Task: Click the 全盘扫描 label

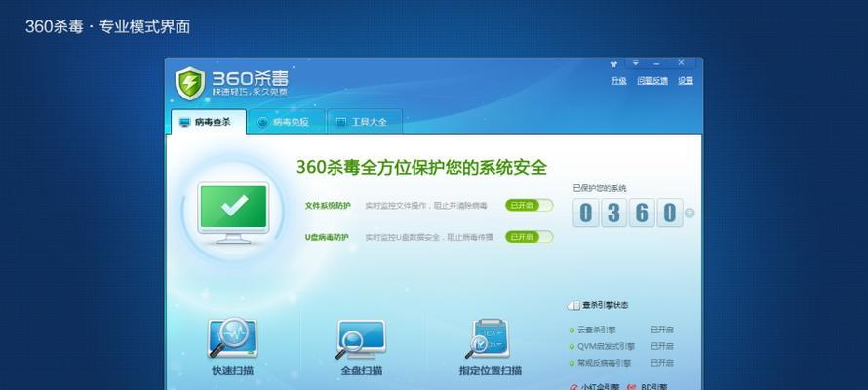Action: 361,370
